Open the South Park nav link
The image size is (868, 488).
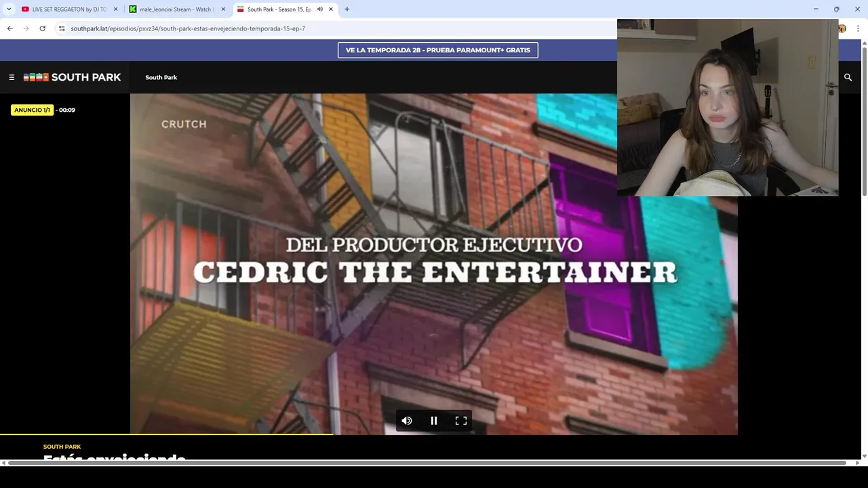pyautogui.click(x=161, y=77)
